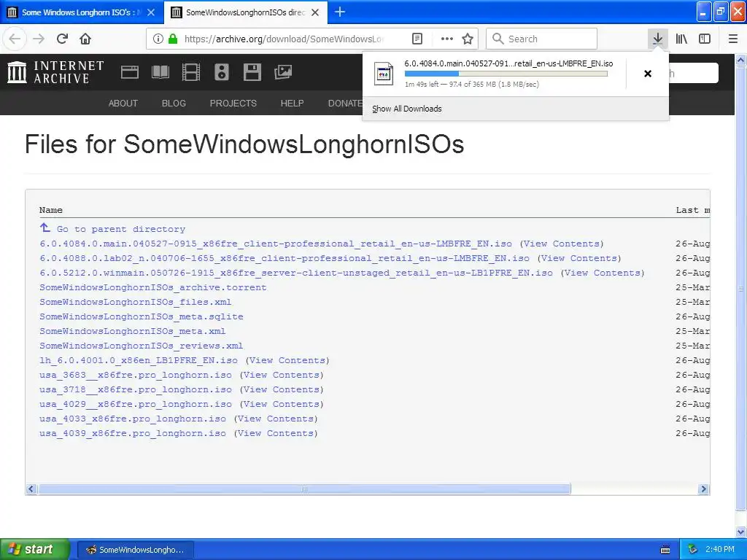Open SomeWindowsLonghornISOs_reviews.xml link
This screenshot has height=560, width=747.
(x=141, y=346)
